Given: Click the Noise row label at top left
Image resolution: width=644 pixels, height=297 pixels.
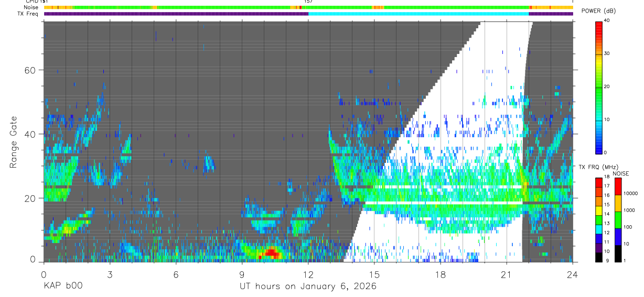Looking at the screenshot, I should (31, 7).
